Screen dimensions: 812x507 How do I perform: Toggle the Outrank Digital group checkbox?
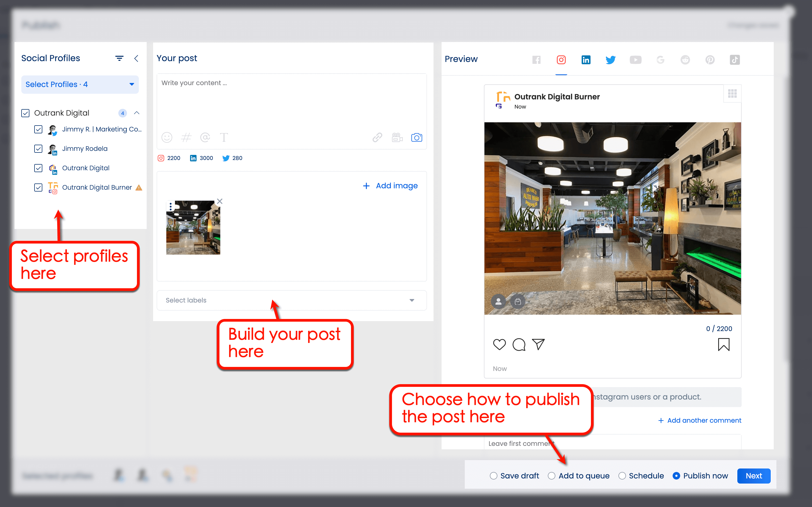(26, 113)
